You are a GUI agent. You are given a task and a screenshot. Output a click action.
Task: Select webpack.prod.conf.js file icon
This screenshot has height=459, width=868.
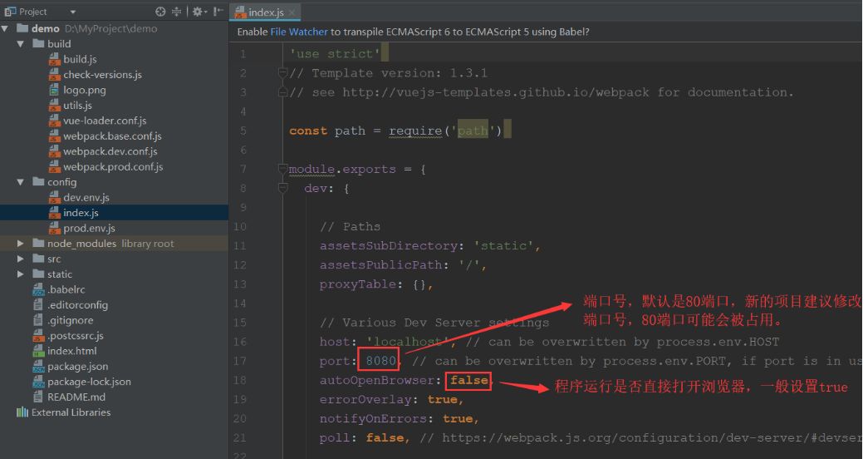[54, 167]
